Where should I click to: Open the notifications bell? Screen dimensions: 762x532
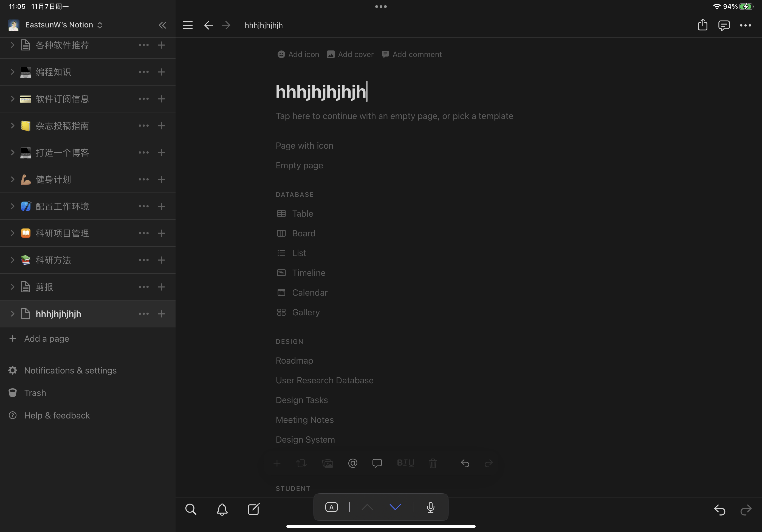222,510
